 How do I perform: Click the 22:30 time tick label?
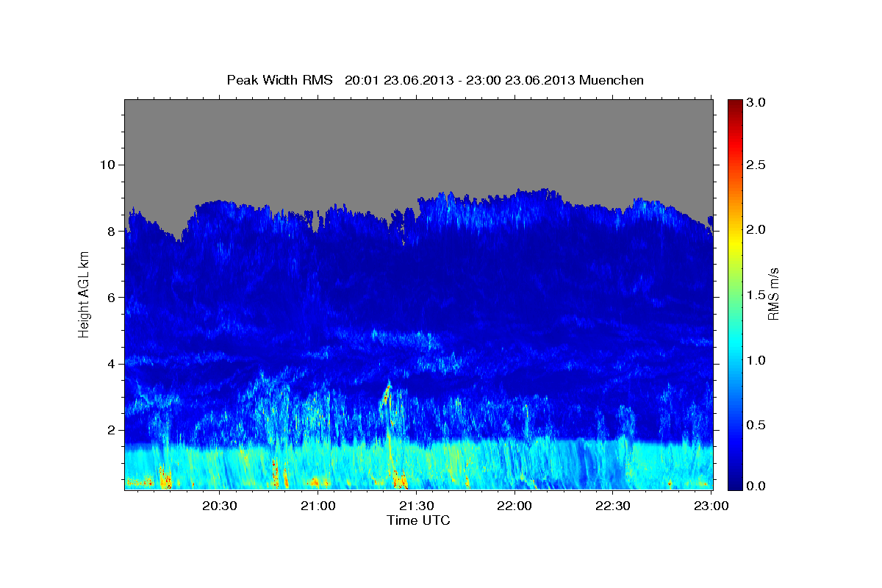[612, 506]
